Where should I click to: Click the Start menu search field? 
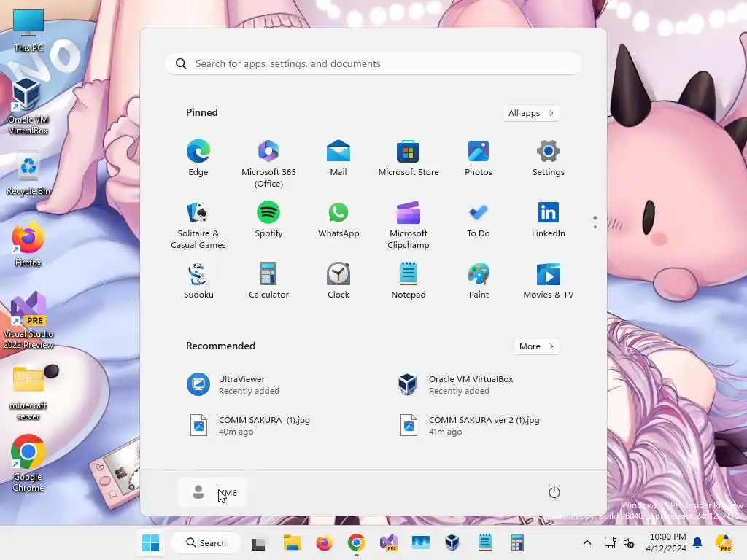pyautogui.click(x=373, y=64)
